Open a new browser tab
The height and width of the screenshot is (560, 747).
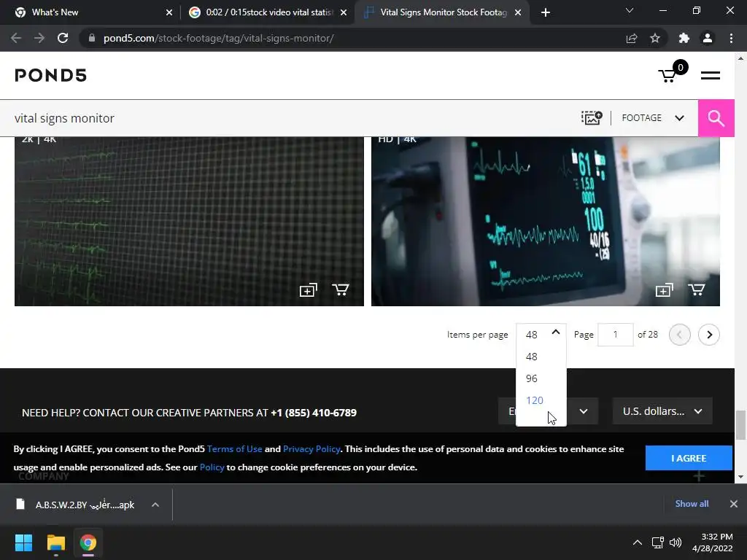coord(546,12)
